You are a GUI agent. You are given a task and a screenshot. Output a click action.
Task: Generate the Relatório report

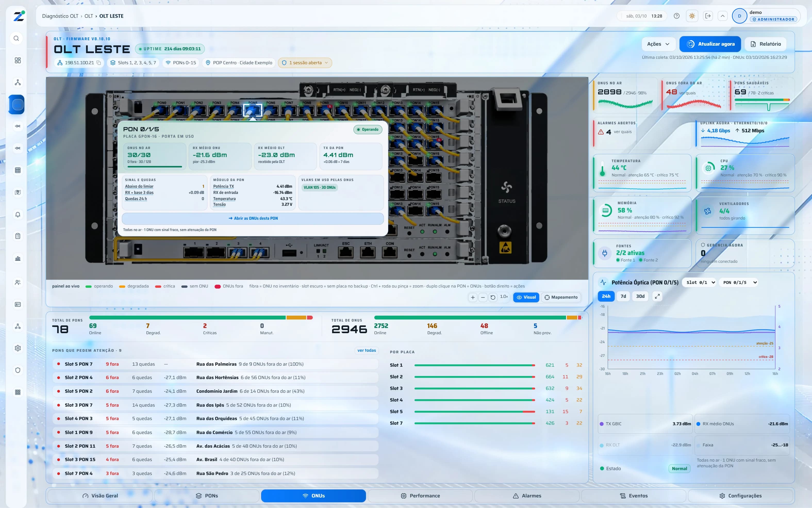click(765, 44)
